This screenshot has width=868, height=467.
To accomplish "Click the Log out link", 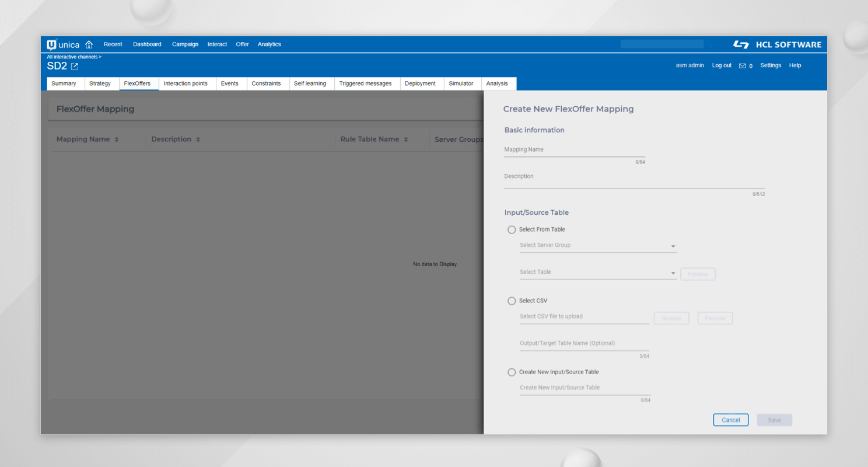I will pos(721,65).
